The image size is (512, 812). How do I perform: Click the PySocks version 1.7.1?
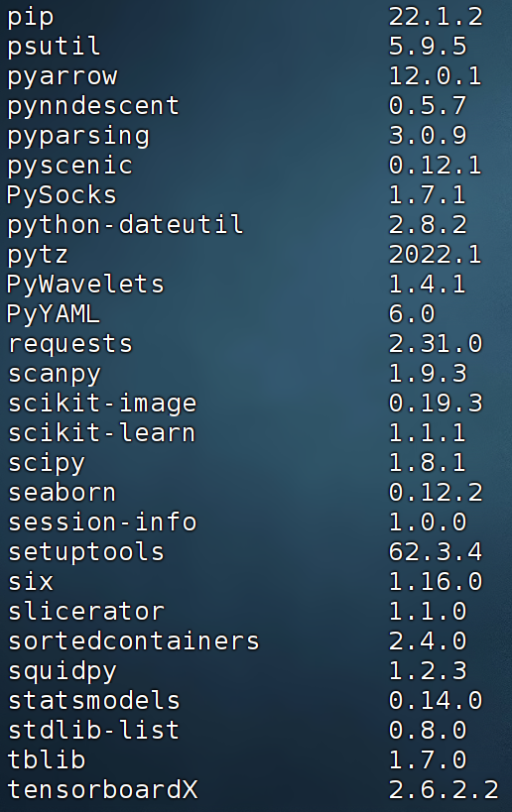[x=428, y=194]
